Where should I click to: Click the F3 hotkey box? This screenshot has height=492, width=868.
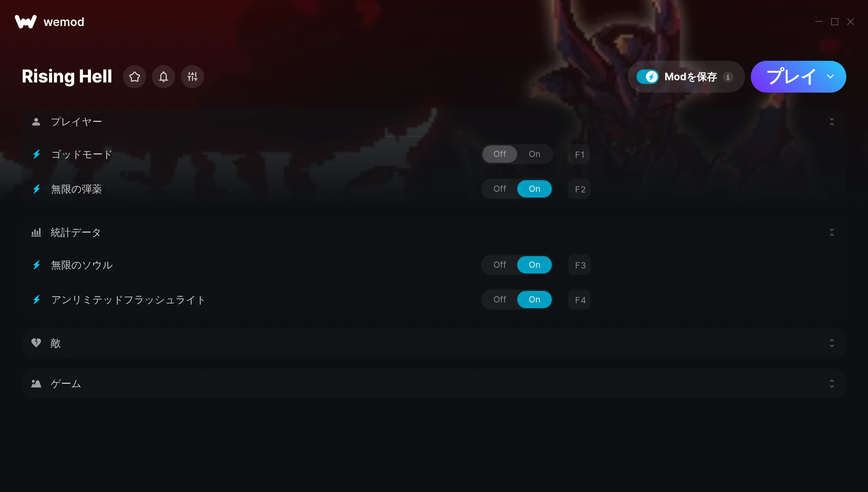coord(579,265)
